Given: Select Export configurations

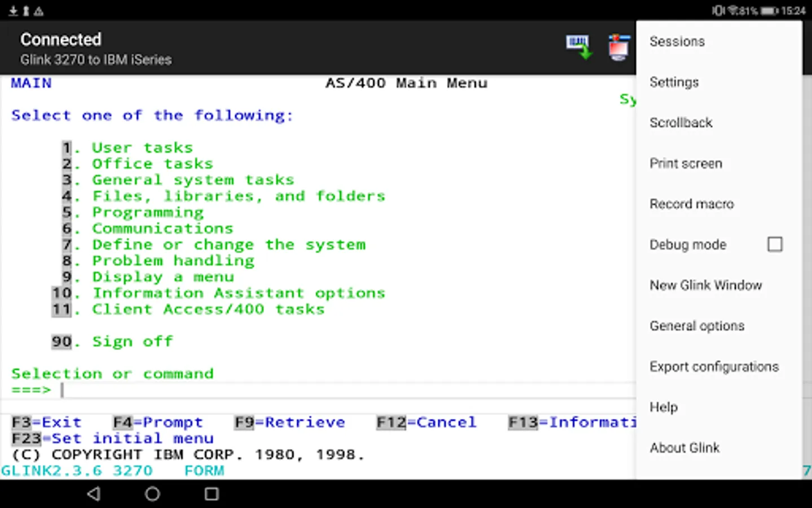Looking at the screenshot, I should click(x=719, y=366).
